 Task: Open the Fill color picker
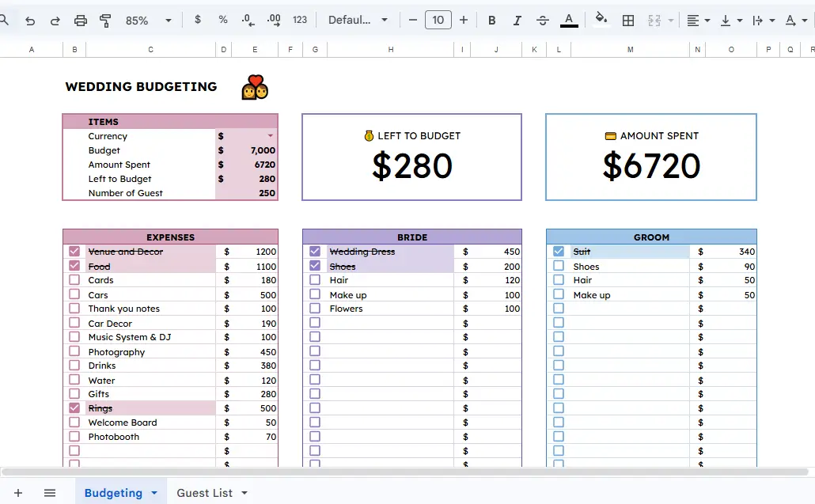pyautogui.click(x=601, y=20)
